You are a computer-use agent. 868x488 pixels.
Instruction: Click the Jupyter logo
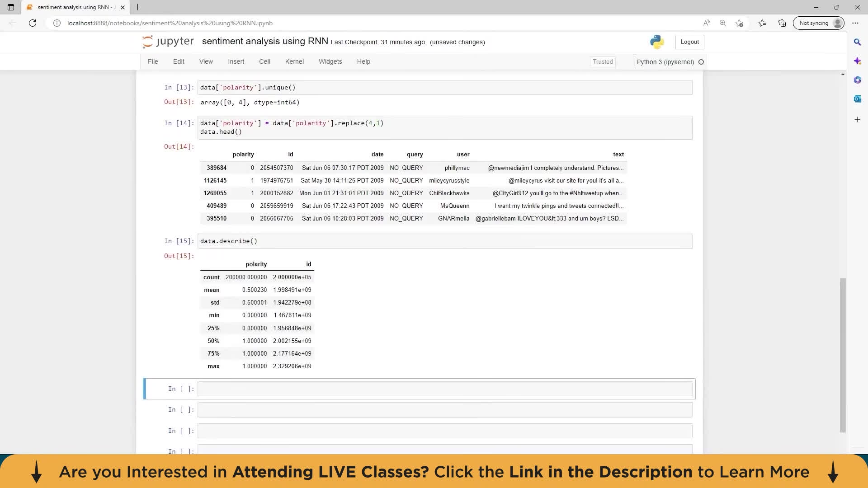(x=168, y=42)
